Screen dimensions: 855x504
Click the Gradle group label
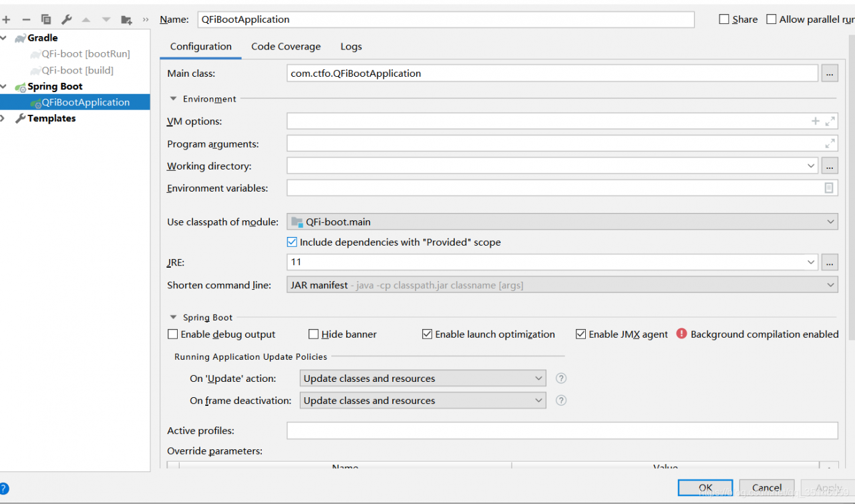[x=43, y=38]
